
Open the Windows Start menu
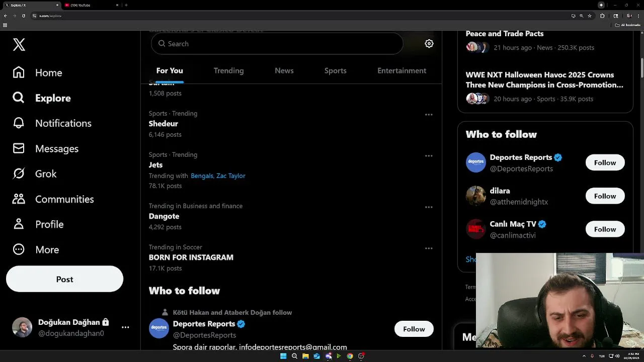click(283, 356)
